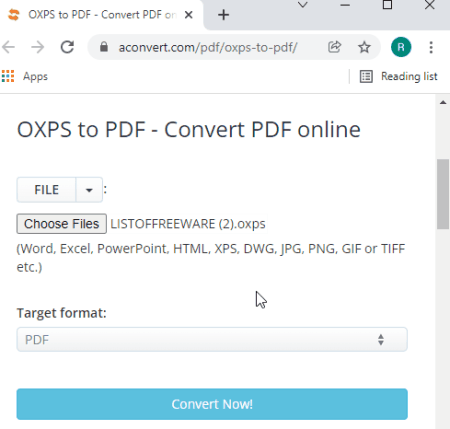Minimize the Chrome window
This screenshot has width=450, height=429.
(x=345, y=5)
